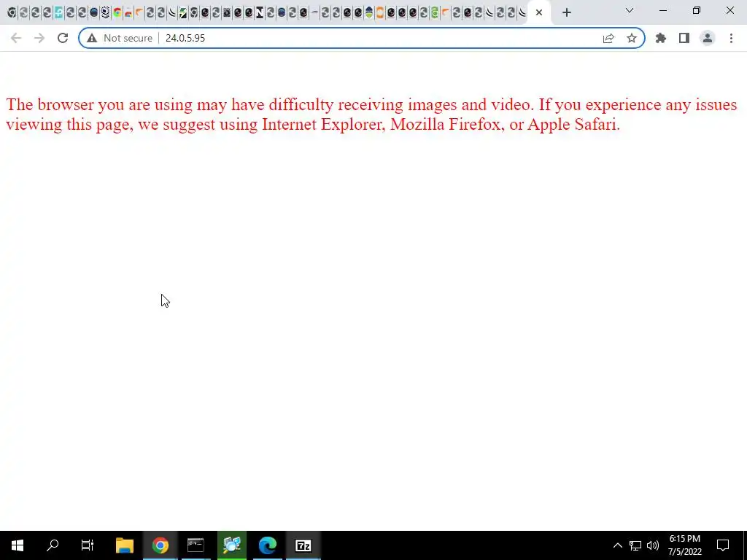Click the Not secure warning badge
Screen dimensions: 747x560
point(120,38)
